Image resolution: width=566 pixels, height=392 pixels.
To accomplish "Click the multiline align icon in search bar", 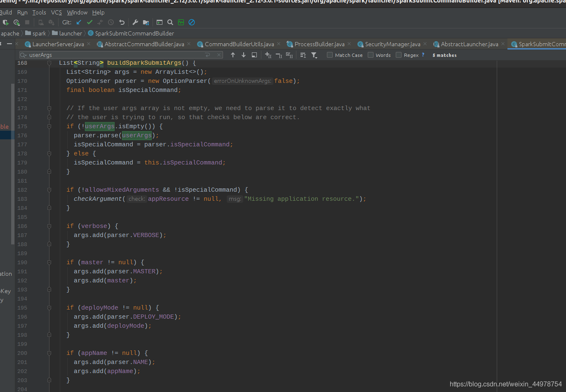I will (303, 55).
